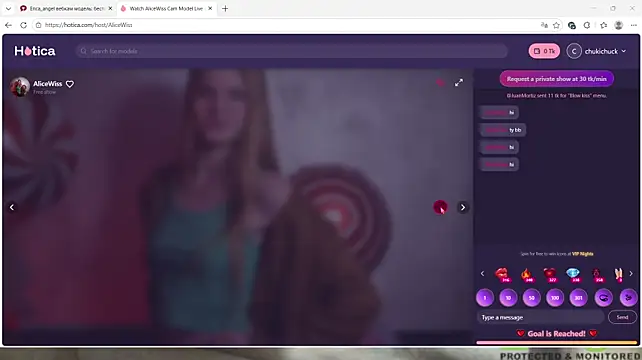Image resolution: width=642 pixels, height=360 pixels.
Task: Open the 0 Tk token balance
Action: (x=544, y=51)
